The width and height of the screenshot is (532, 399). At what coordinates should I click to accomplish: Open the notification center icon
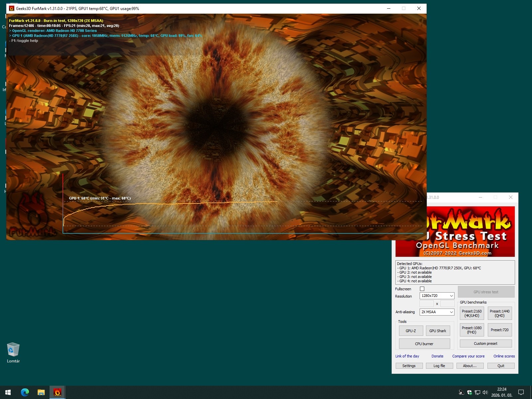(x=521, y=392)
